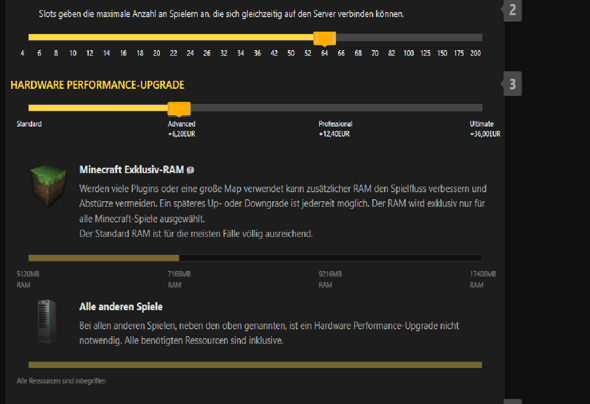This screenshot has height=404, width=590.
Task: Select 52 slots on the slots scale
Action: (x=308, y=53)
